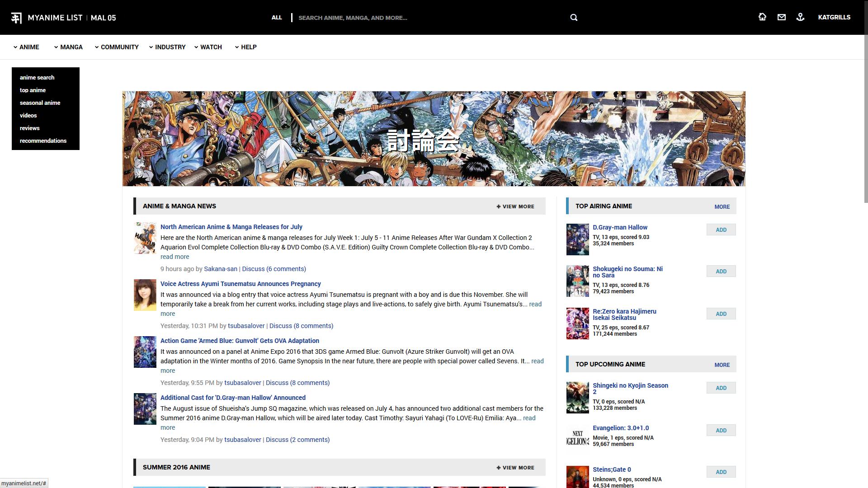Screen dimensions: 868x488
Task: Click the search magnifier icon
Action: pos(574,18)
